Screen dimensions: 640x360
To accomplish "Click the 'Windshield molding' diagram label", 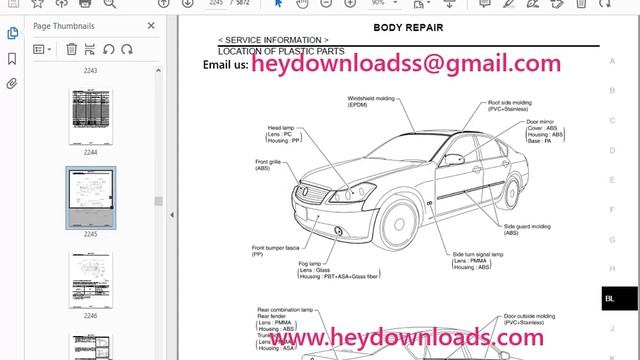I will click(x=371, y=98).
